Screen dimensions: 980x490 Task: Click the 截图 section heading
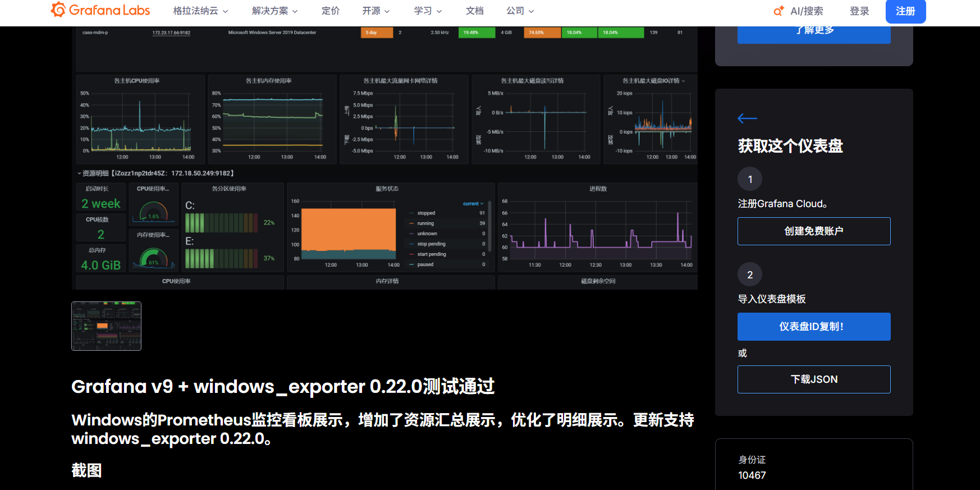(x=86, y=470)
